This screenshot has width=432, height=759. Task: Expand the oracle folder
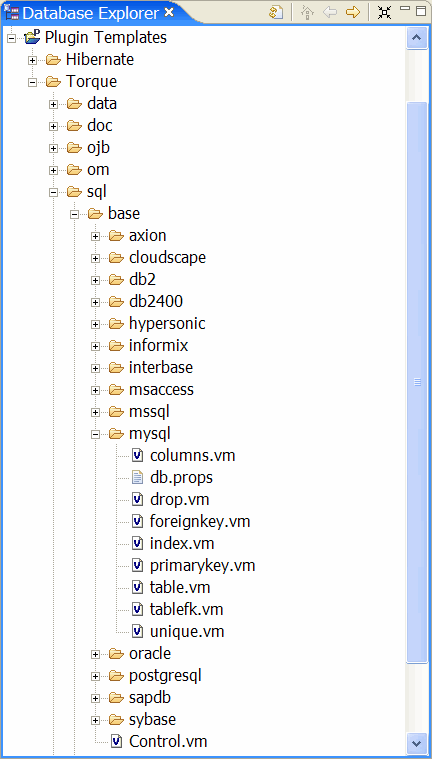(95, 654)
